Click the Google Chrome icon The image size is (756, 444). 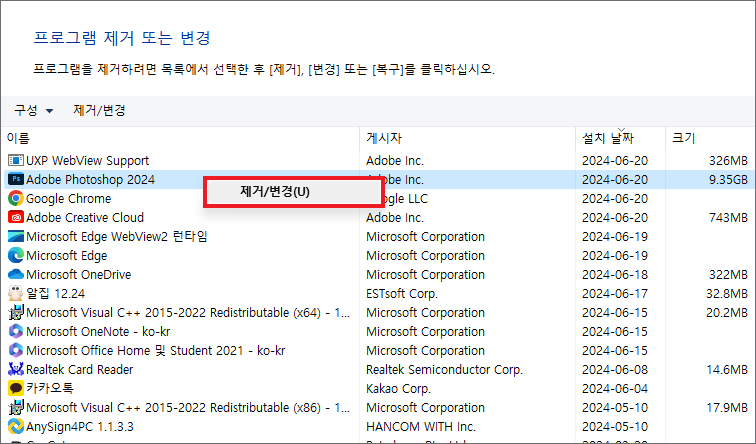coord(16,198)
